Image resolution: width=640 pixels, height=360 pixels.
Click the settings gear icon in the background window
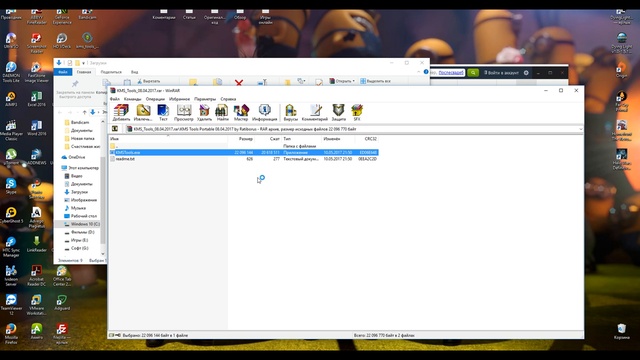coord(526,73)
